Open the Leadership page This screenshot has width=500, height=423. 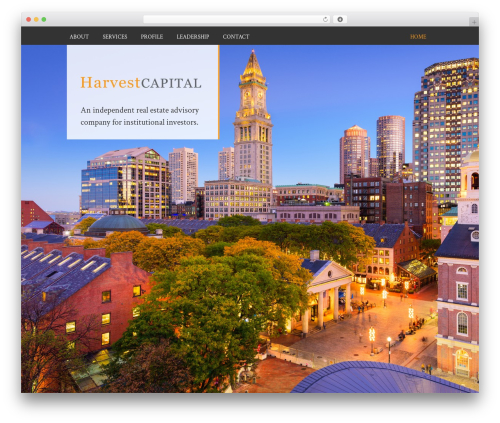click(193, 37)
